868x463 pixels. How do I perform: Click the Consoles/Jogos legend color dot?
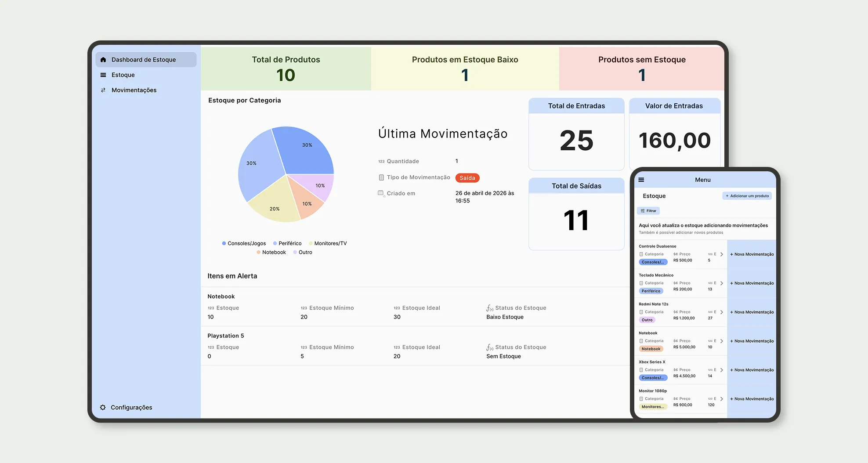click(224, 243)
